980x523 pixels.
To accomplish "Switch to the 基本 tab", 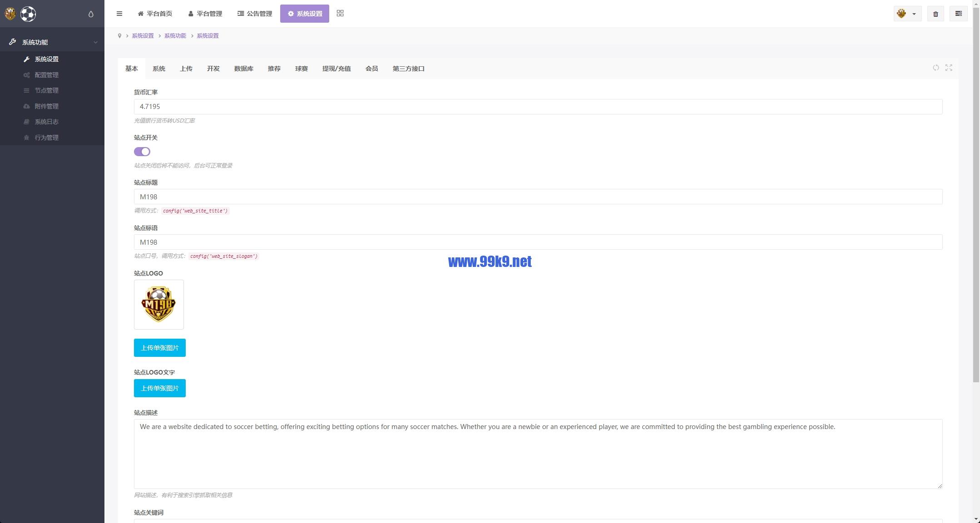I will 132,69.
